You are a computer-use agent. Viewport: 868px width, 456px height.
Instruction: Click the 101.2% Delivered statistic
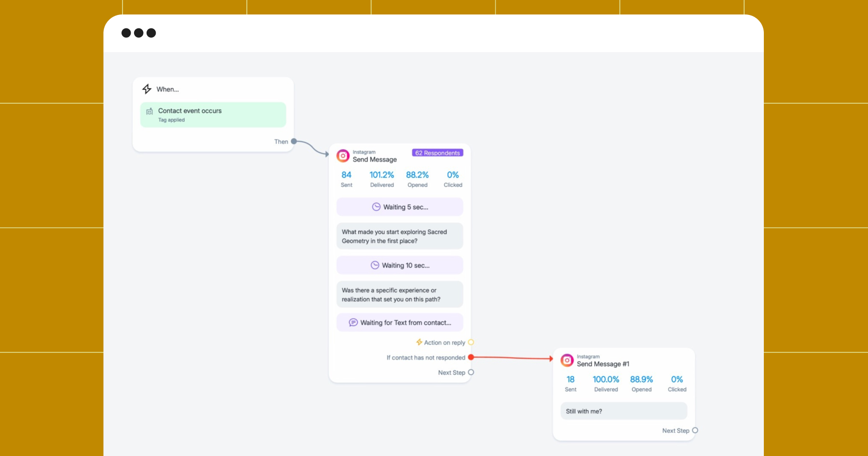382,179
